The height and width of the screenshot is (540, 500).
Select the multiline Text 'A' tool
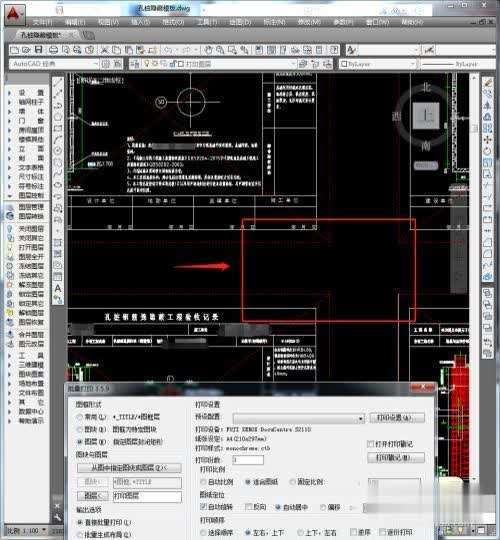pyautogui.click(x=58, y=288)
